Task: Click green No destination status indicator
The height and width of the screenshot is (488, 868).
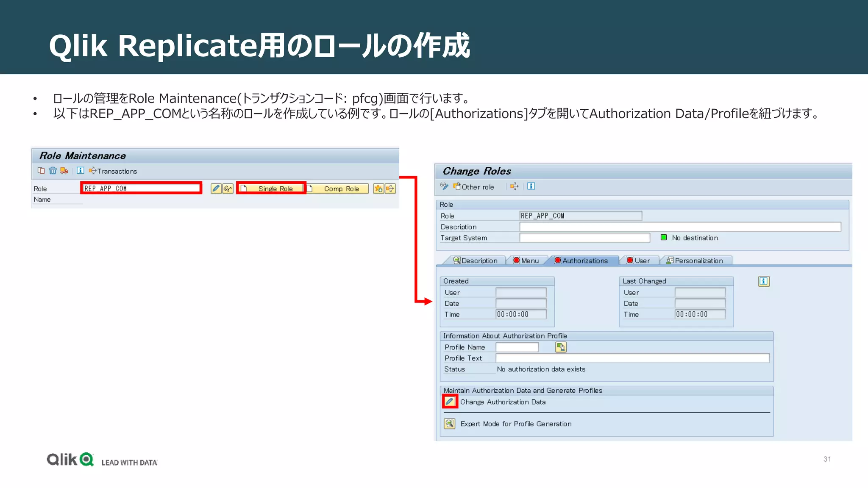Action: pos(664,238)
